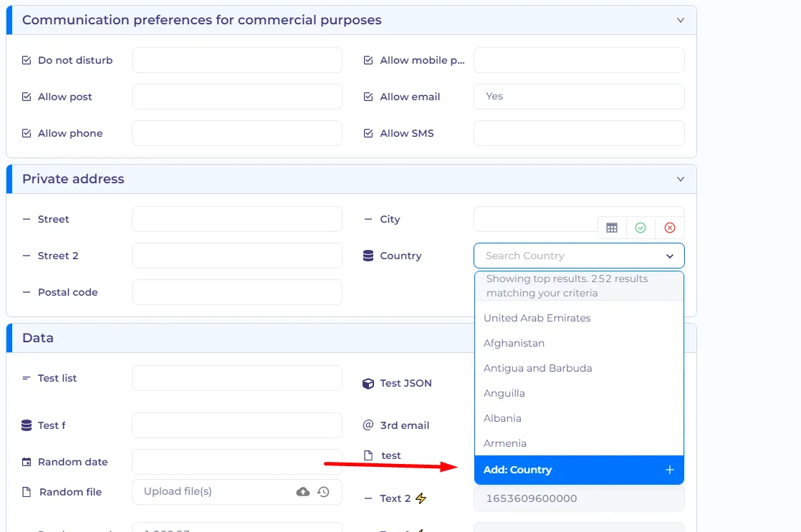
Task: Click the Test JSON cube icon
Action: click(368, 384)
